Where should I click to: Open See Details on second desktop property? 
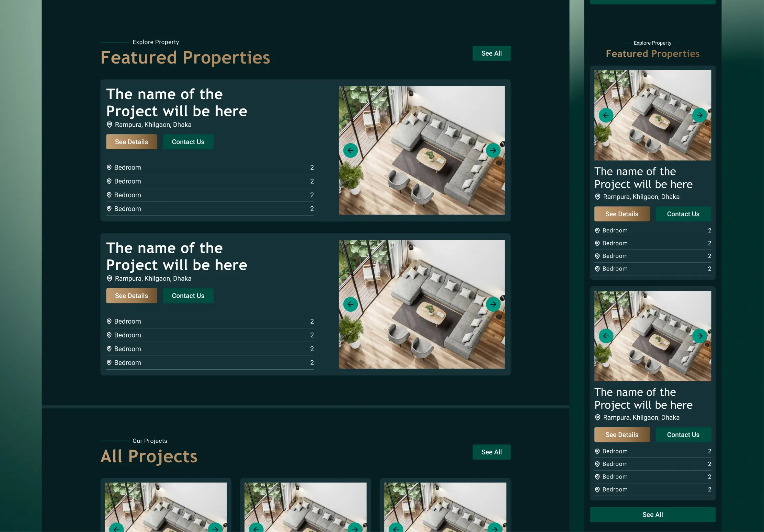[x=132, y=296]
